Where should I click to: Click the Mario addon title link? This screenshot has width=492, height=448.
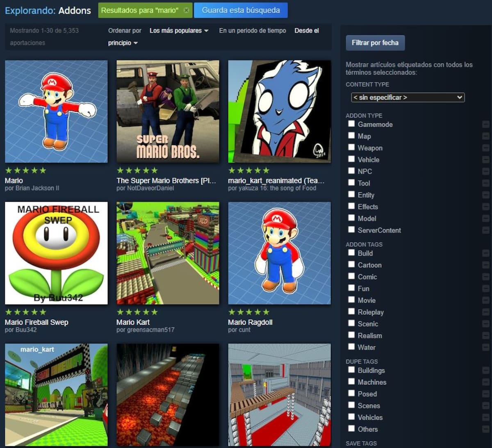14,181
